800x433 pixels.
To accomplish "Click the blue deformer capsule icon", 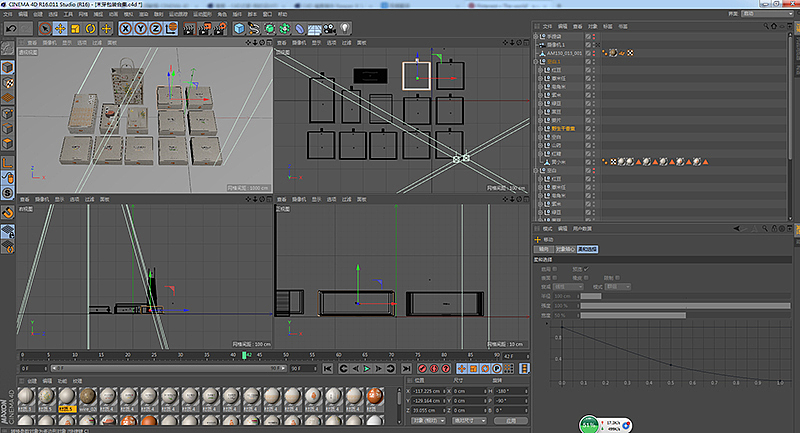I will coord(300,29).
